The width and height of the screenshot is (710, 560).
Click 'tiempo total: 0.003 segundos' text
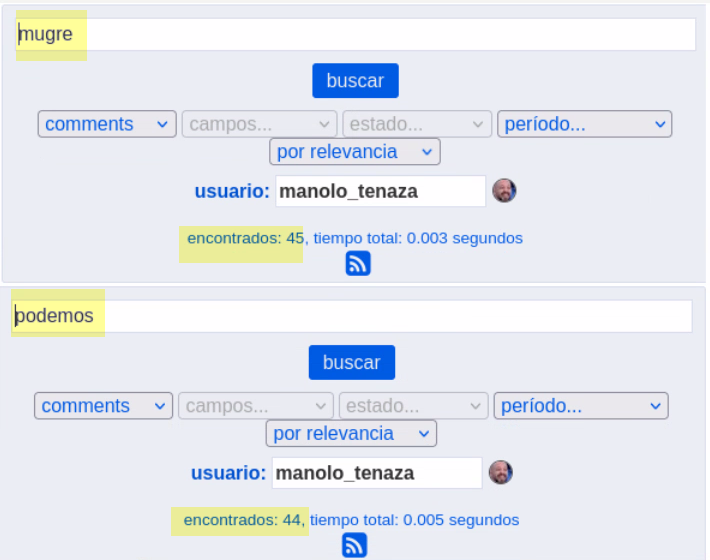(418, 238)
